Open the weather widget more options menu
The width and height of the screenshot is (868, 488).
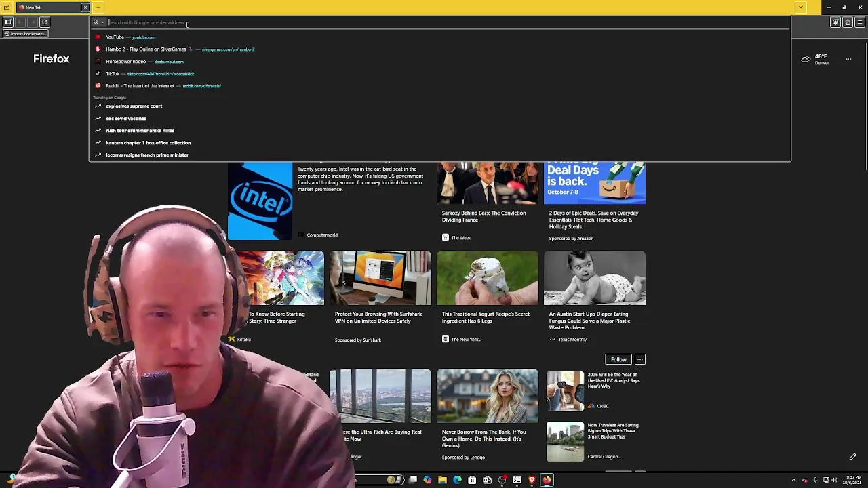pyautogui.click(x=848, y=59)
